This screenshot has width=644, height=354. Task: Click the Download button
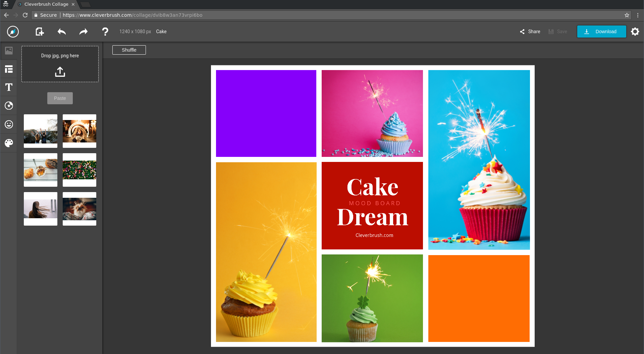(x=602, y=32)
